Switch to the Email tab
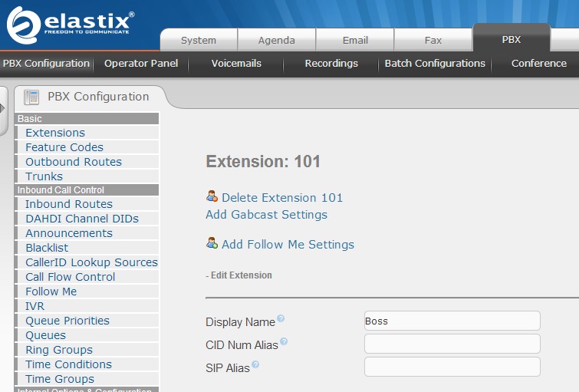579x392 pixels. click(x=355, y=40)
